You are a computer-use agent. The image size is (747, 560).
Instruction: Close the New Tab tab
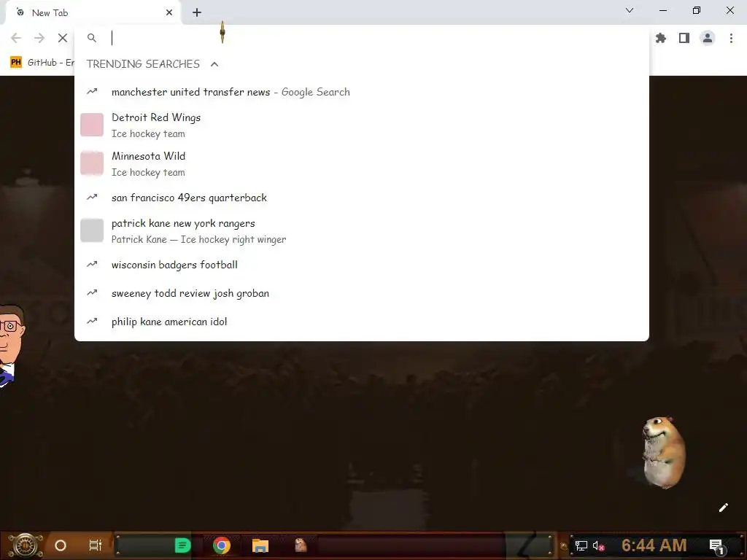tap(169, 13)
